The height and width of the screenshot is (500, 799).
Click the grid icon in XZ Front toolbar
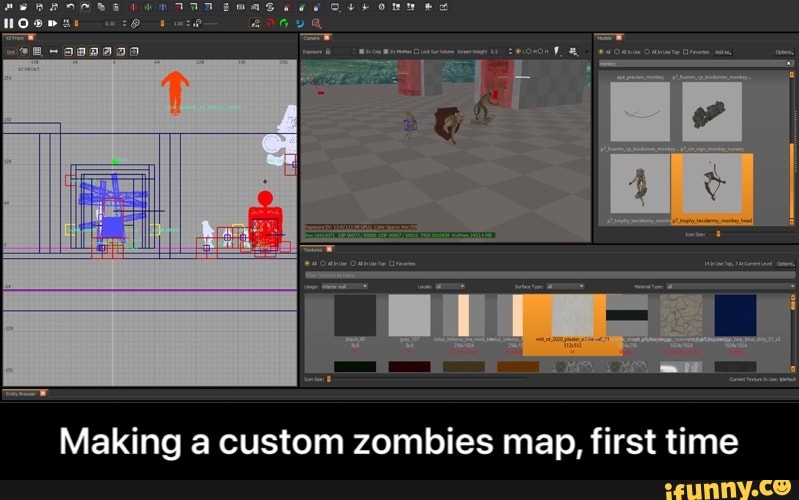pyautogui.click(x=37, y=51)
